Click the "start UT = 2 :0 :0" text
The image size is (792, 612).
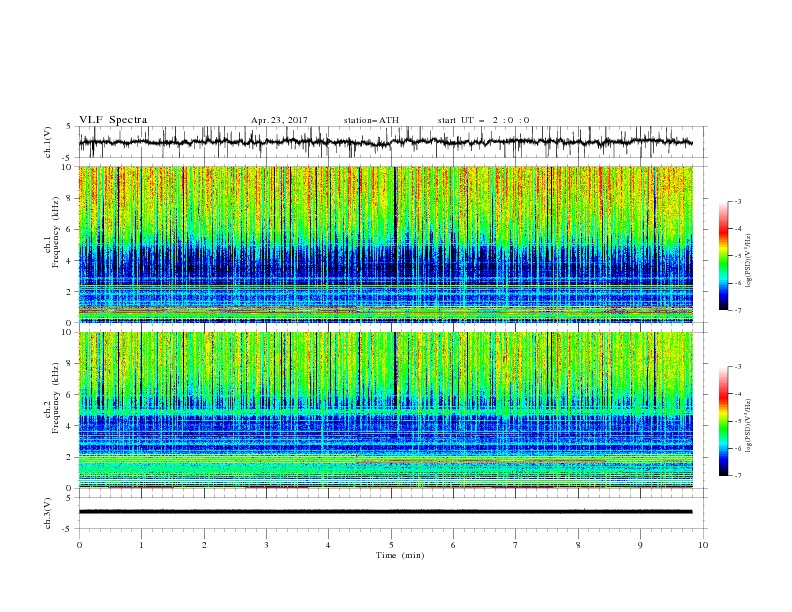(x=483, y=120)
